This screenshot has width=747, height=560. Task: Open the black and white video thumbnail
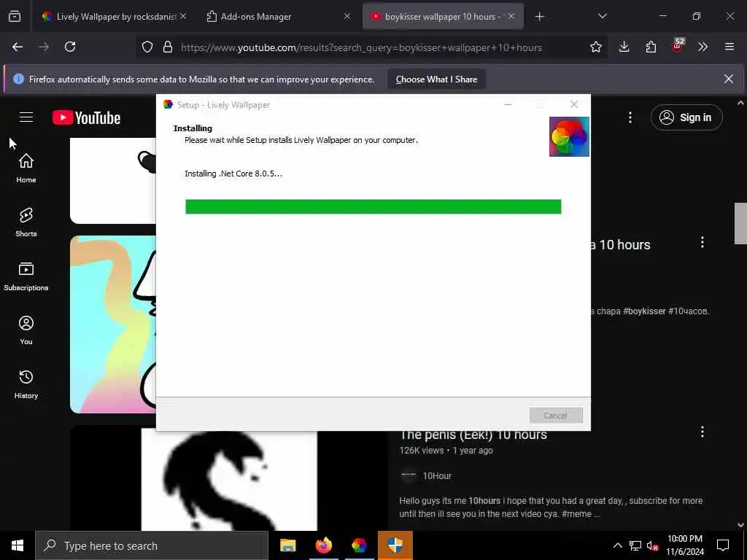228,478
